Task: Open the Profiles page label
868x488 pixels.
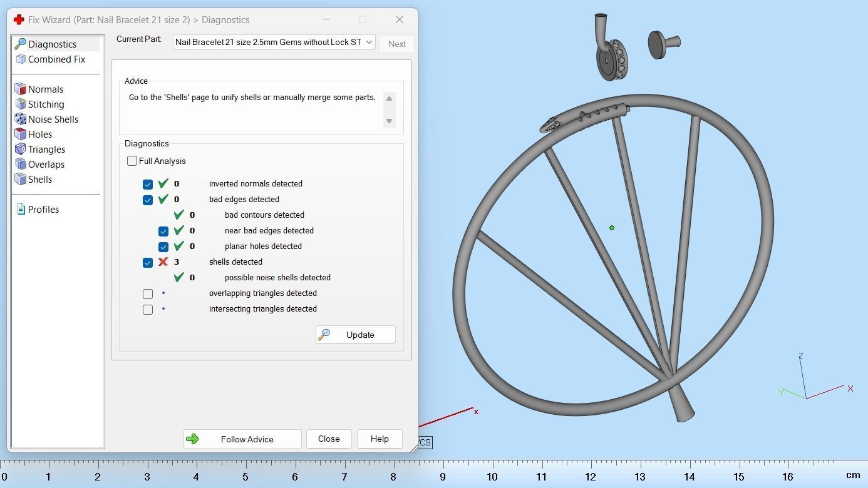Action: [x=43, y=209]
